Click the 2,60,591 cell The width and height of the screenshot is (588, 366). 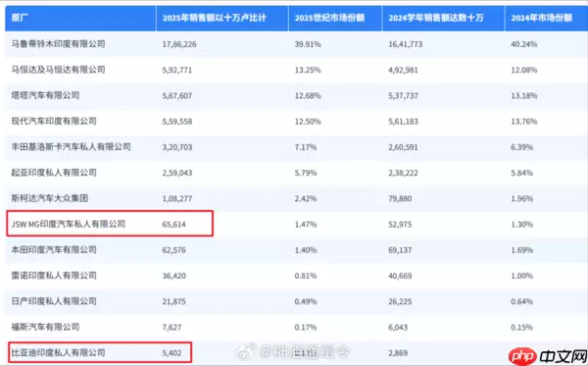(x=403, y=147)
